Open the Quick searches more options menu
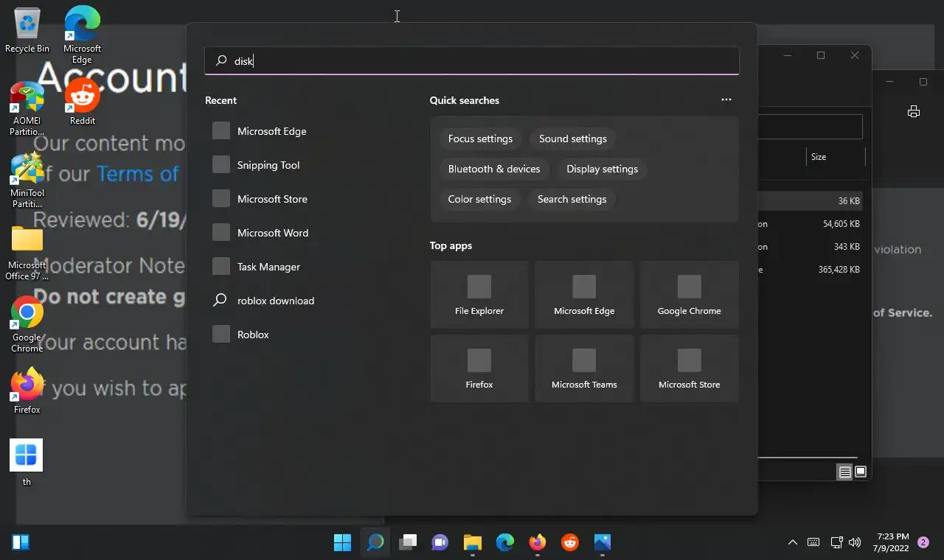Screen dimensions: 944x560 pos(726,99)
